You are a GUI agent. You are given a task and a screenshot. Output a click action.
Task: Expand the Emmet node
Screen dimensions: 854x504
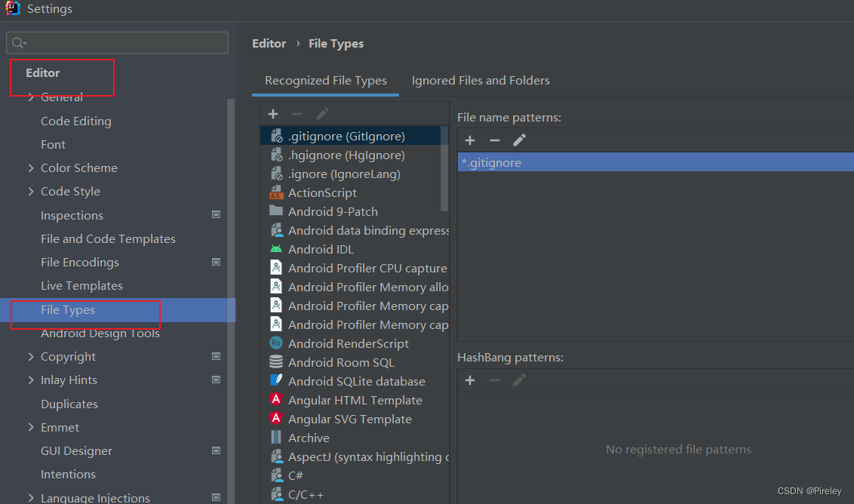[31, 427]
